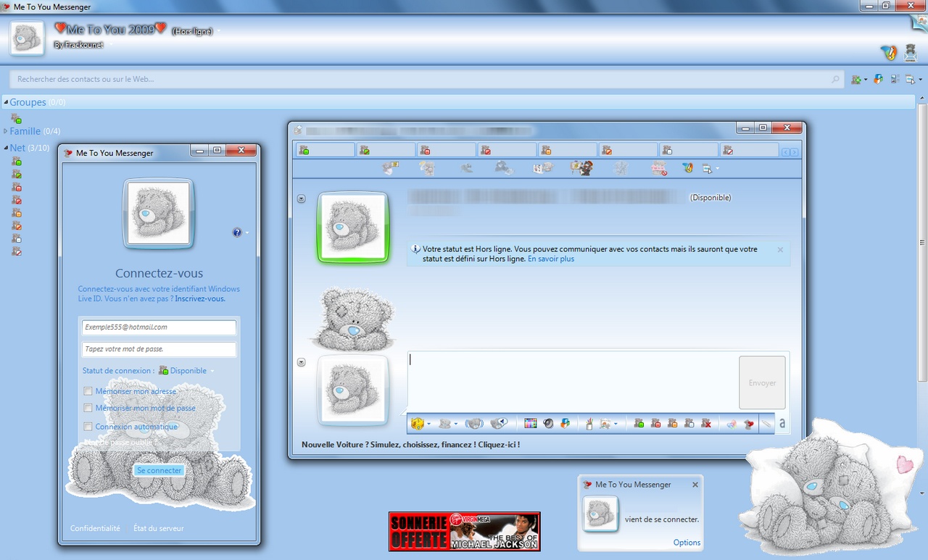Image resolution: width=928 pixels, height=560 pixels.
Task: Open the colored blocks icon in main toolbar
Action: coord(878,79)
